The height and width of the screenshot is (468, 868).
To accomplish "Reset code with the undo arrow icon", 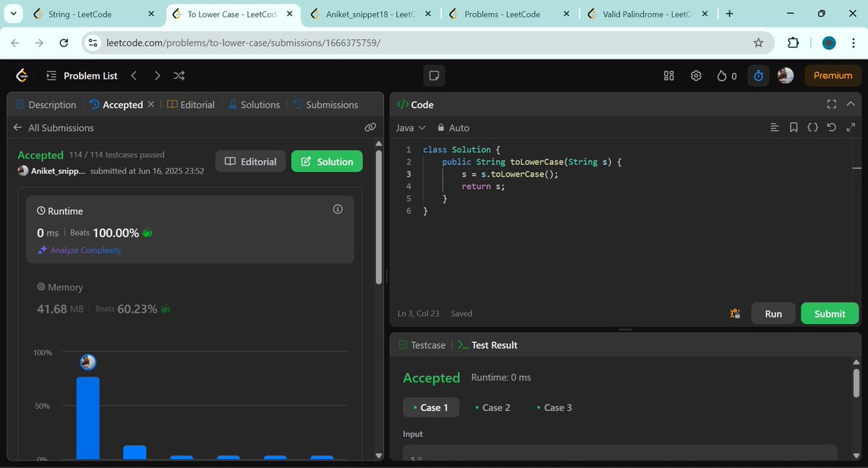I will coord(832,127).
